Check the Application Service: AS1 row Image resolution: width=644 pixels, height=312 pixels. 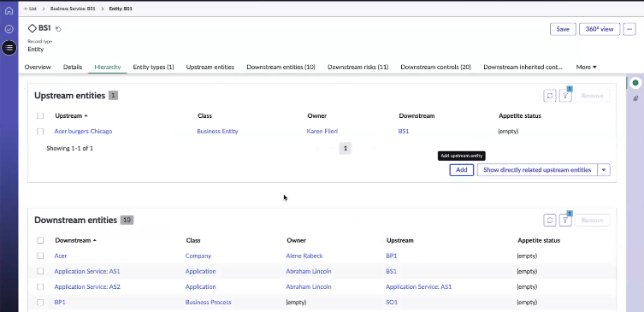click(40, 271)
